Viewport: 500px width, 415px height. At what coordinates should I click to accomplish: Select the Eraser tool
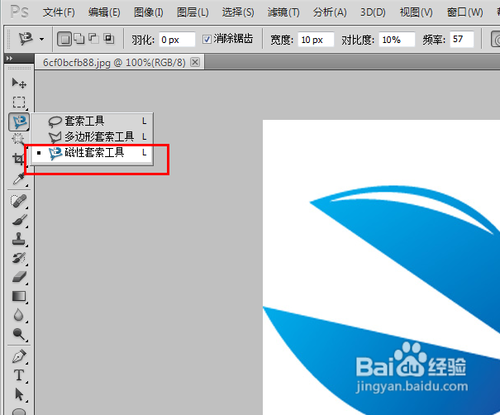click(19, 277)
